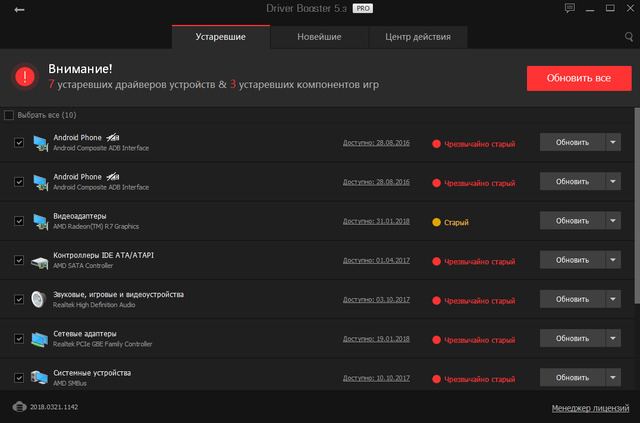Open the feedback chat icon

point(570,9)
